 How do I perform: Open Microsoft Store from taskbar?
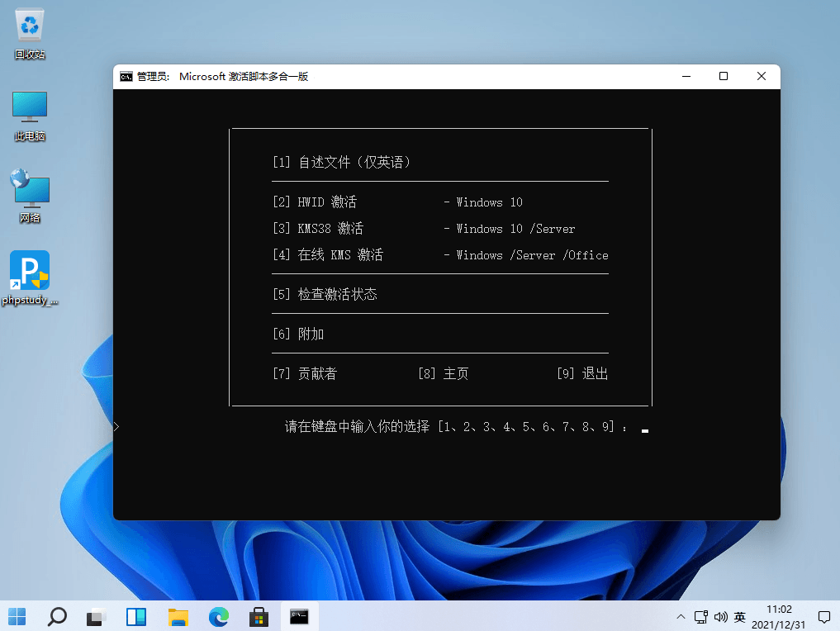point(259,616)
